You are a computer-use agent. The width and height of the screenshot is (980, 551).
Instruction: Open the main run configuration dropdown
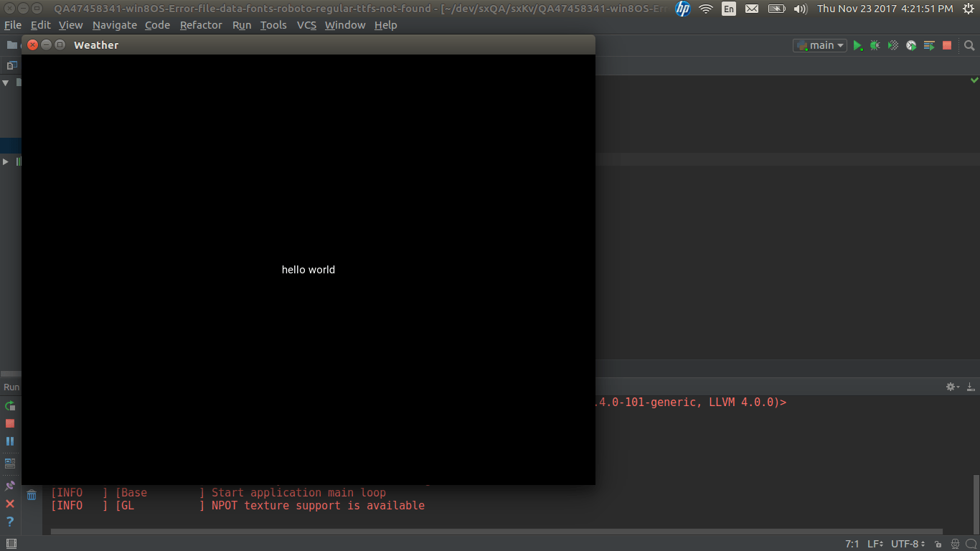(x=820, y=45)
